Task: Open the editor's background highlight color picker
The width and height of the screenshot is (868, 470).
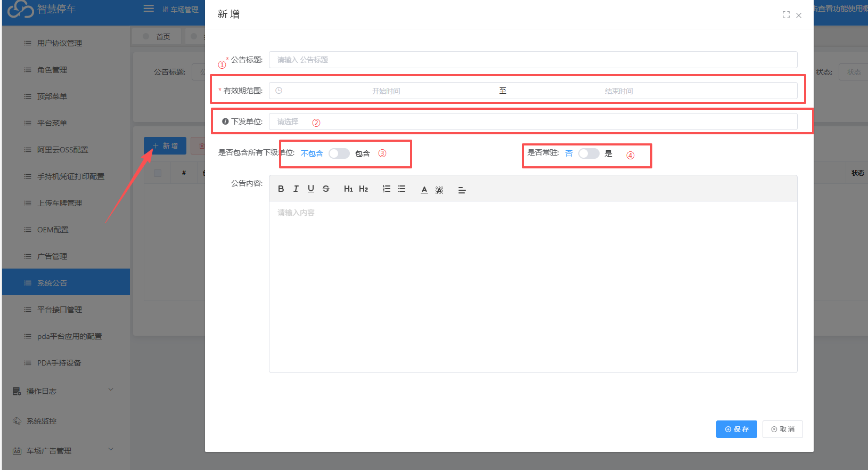Action: pos(439,189)
